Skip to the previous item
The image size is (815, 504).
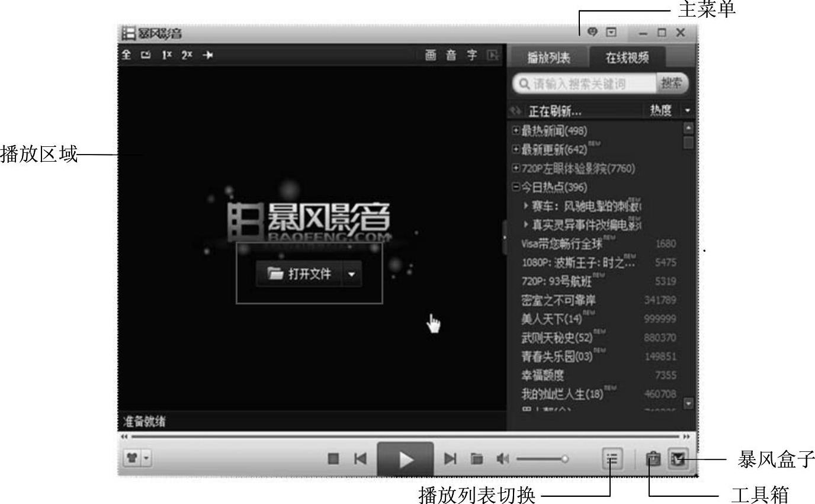click(x=360, y=458)
